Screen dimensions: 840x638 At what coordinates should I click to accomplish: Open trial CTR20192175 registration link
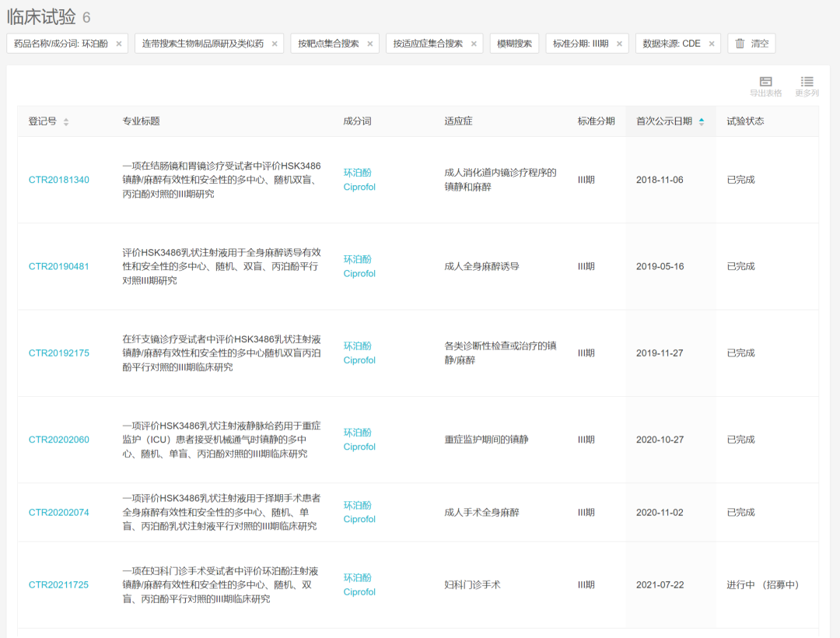coord(59,353)
